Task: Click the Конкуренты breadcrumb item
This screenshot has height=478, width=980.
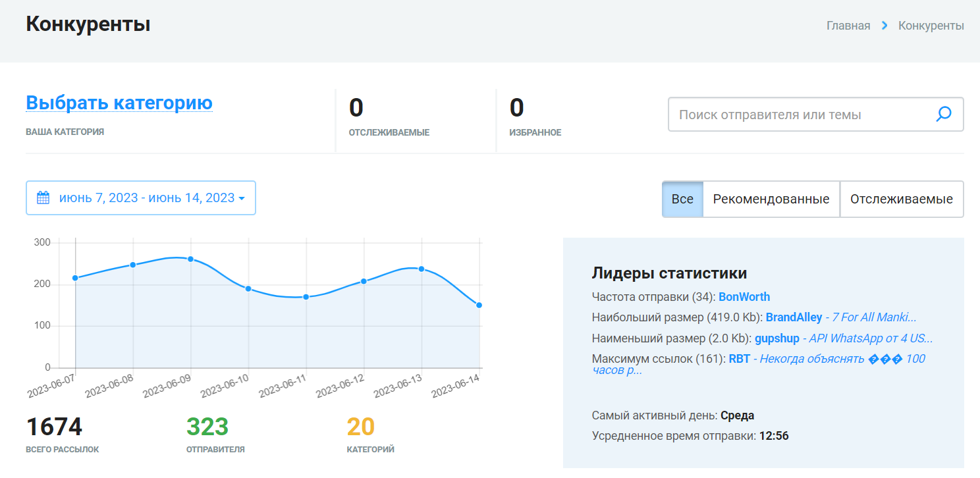Action: (x=931, y=26)
